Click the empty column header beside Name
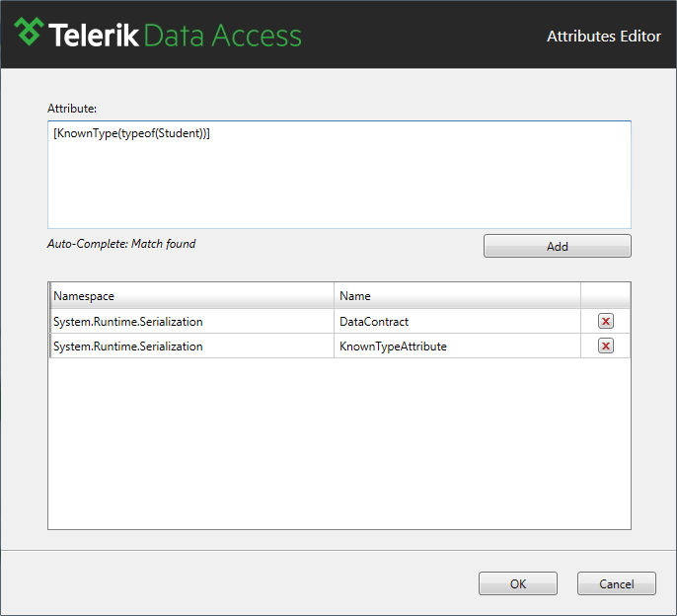Screen dimensions: 677x616 pyautogui.click(x=605, y=295)
